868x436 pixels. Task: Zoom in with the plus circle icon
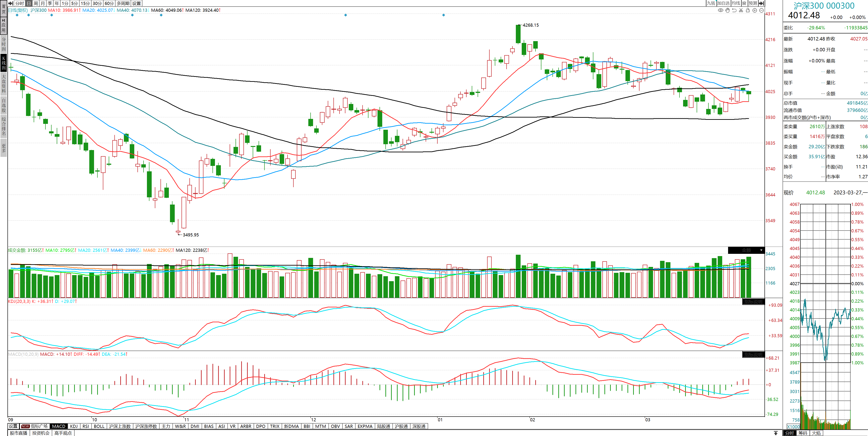coord(755,10)
